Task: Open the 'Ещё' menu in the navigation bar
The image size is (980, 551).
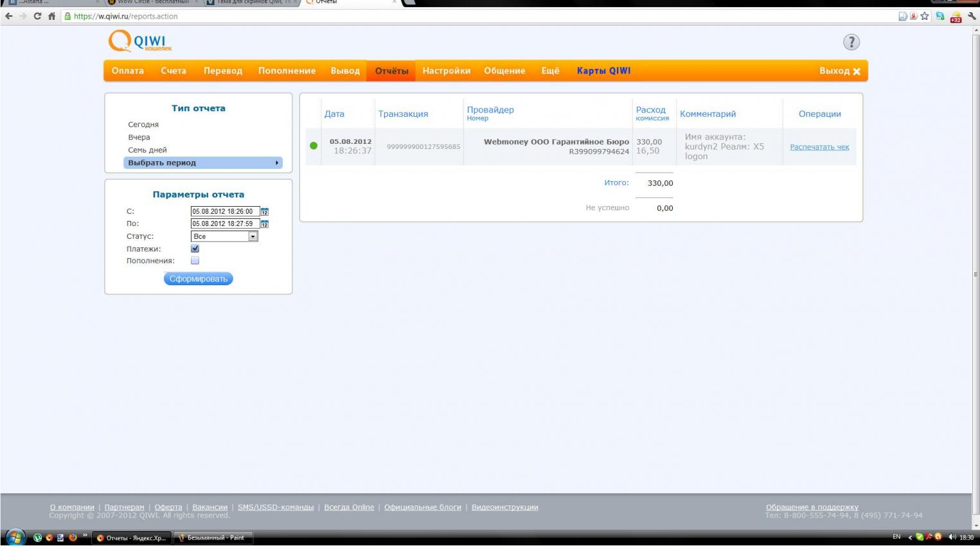Action: click(550, 71)
